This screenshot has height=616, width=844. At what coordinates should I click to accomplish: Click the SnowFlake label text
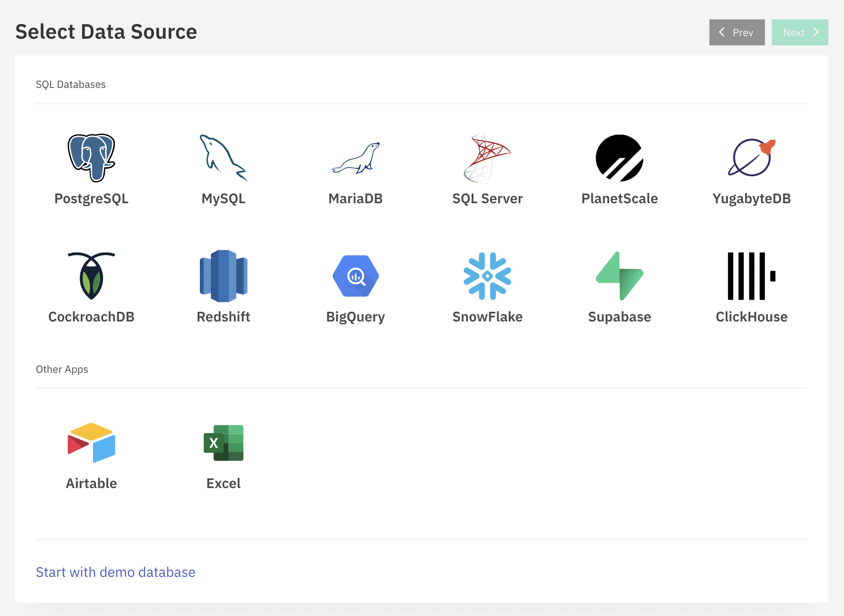[488, 317]
